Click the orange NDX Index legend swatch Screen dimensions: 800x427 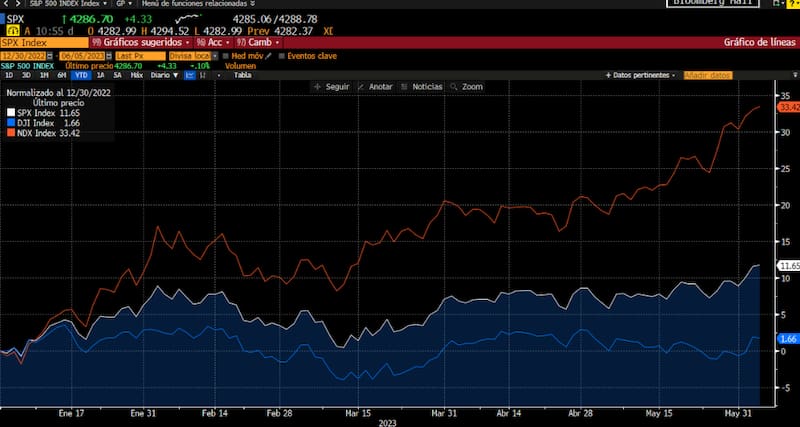point(11,131)
